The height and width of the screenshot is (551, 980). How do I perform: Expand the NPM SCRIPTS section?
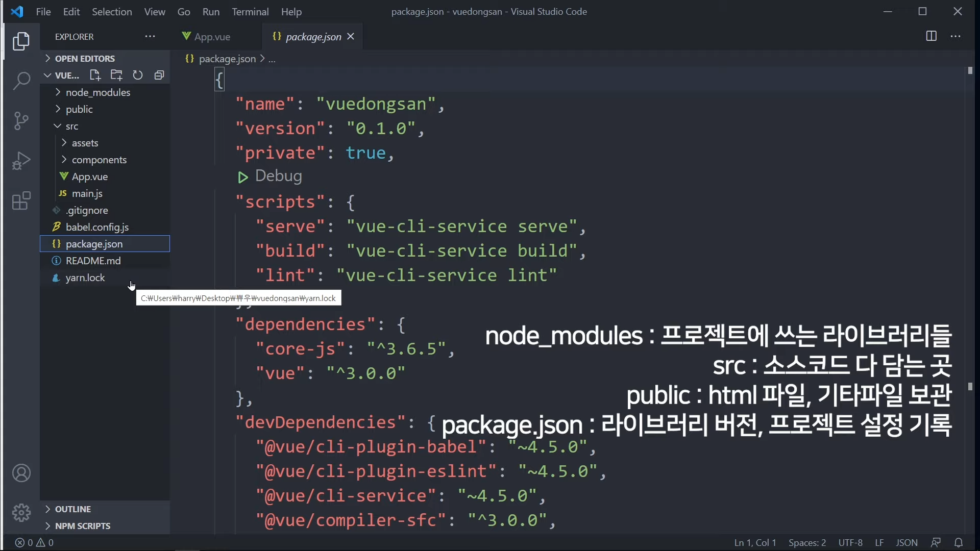click(82, 526)
